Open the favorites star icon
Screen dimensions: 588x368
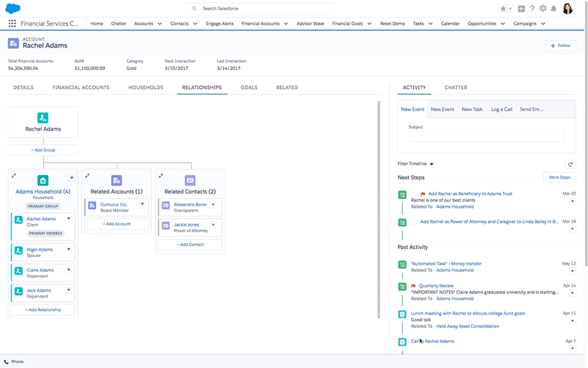click(x=502, y=8)
